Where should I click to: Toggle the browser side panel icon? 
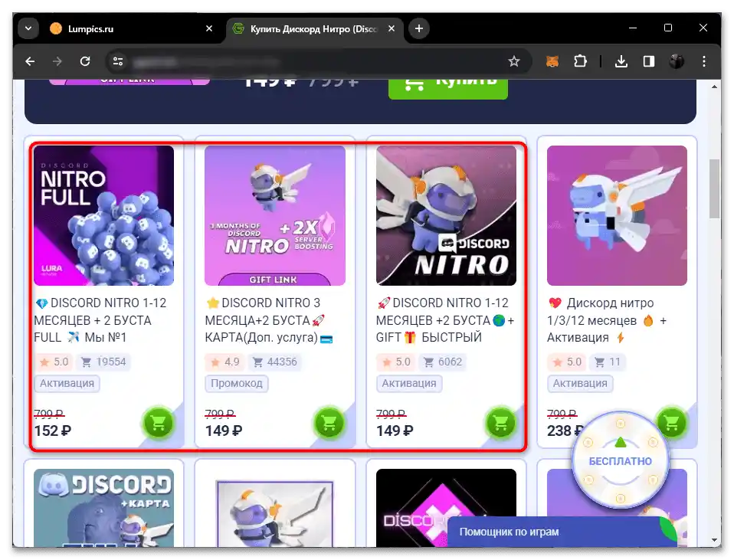648,61
